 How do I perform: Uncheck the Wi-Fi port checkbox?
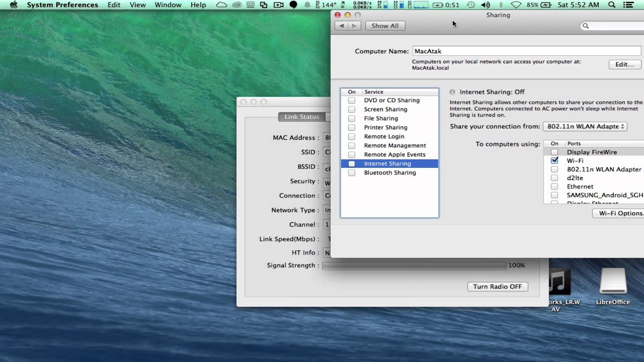[x=554, y=160]
